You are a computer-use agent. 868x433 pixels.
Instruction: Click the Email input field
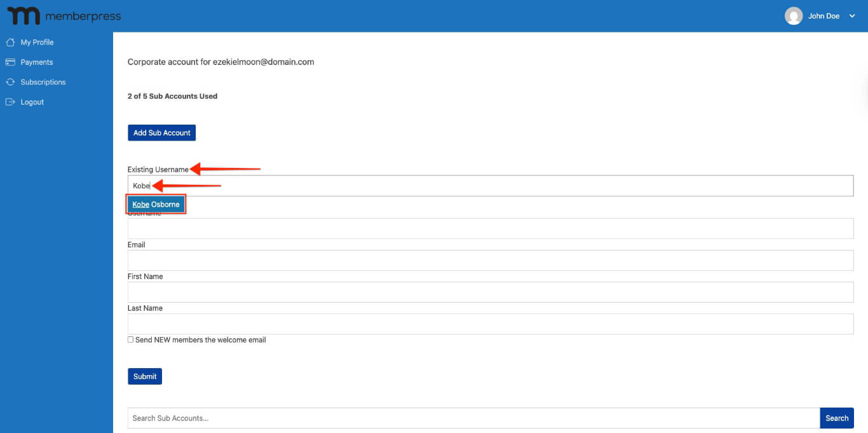pos(445,260)
